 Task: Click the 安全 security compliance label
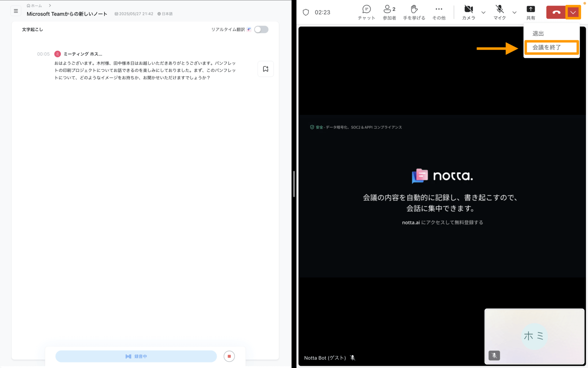(x=356, y=127)
